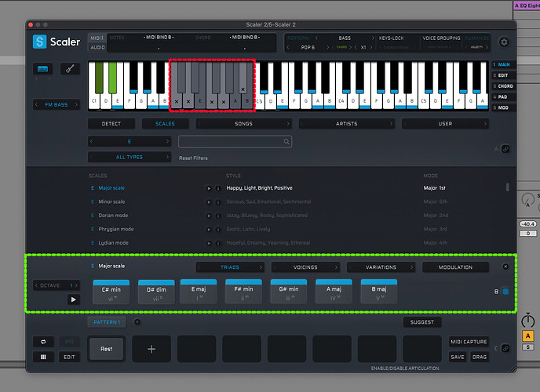Image resolution: width=540 pixels, height=392 pixels.
Task: Toggle section B blue bind switch
Action: pos(505,291)
